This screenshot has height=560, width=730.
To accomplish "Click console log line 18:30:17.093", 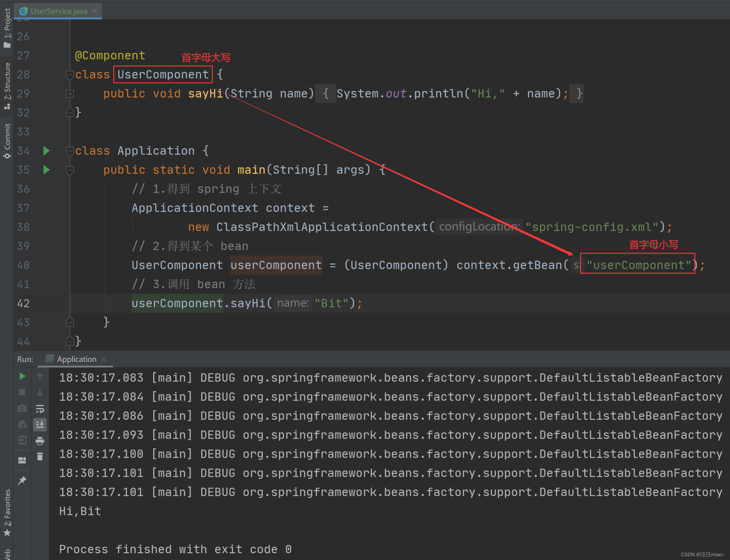I will click(390, 435).
